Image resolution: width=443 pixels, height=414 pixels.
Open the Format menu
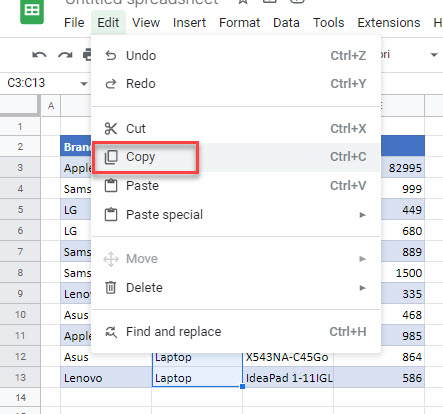239,23
